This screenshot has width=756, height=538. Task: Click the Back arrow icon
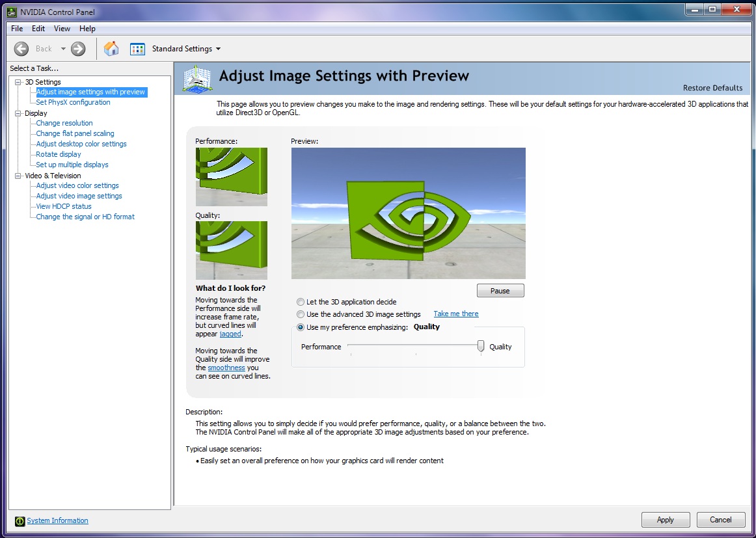coord(21,49)
